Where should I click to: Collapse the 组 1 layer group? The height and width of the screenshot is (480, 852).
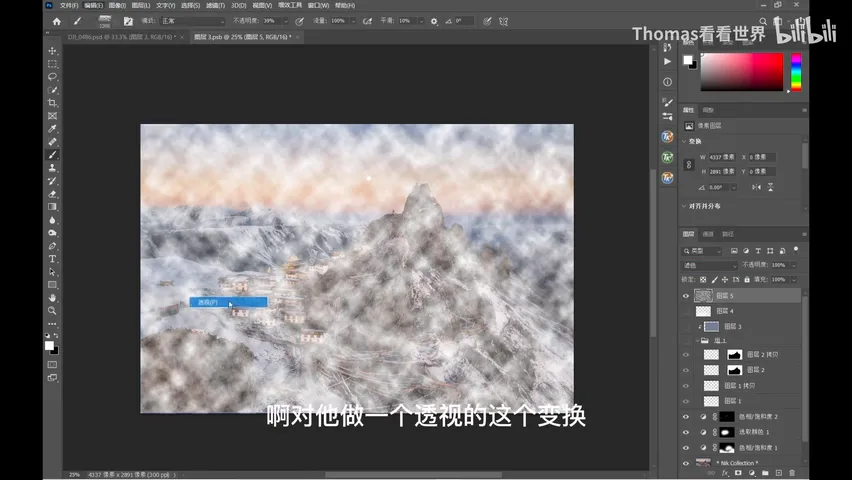tap(698, 340)
